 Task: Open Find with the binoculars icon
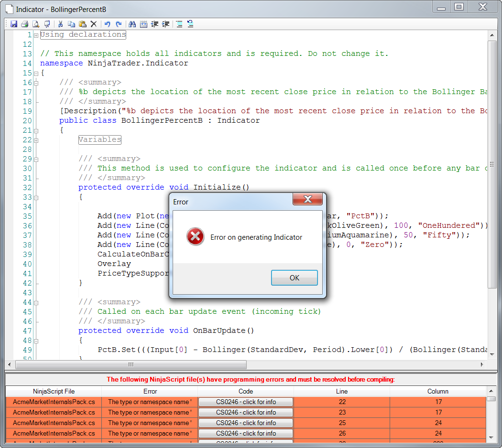pyautogui.click(x=132, y=24)
